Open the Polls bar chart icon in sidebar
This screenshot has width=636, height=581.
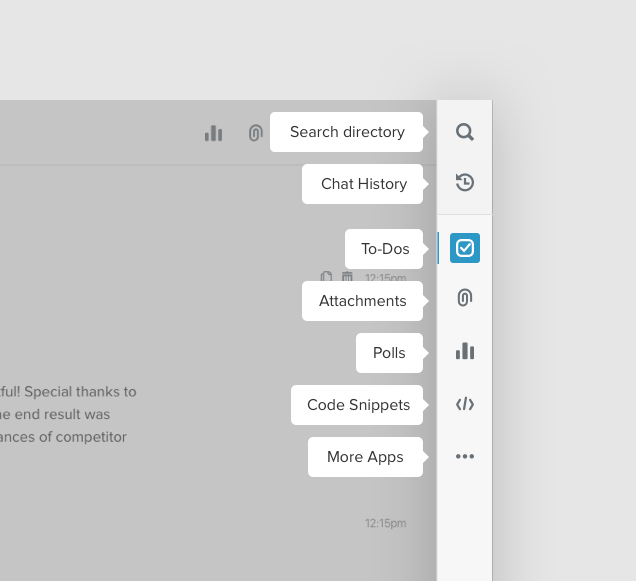point(465,351)
